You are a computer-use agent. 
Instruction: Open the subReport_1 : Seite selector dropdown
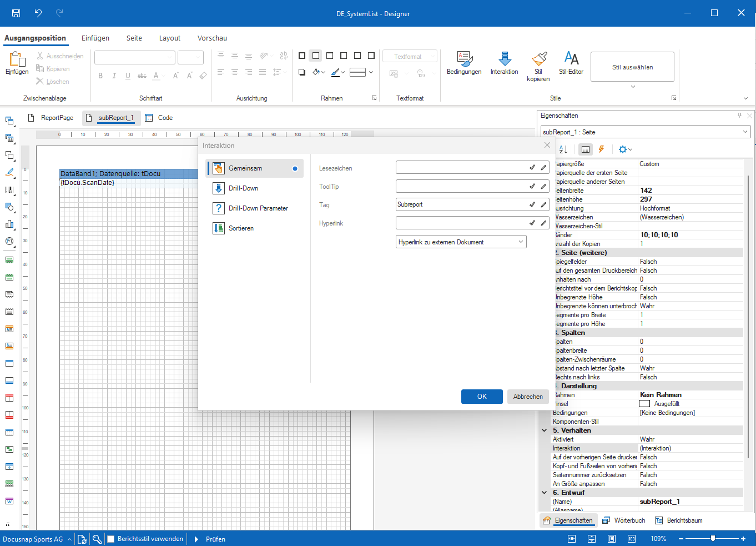(646, 132)
